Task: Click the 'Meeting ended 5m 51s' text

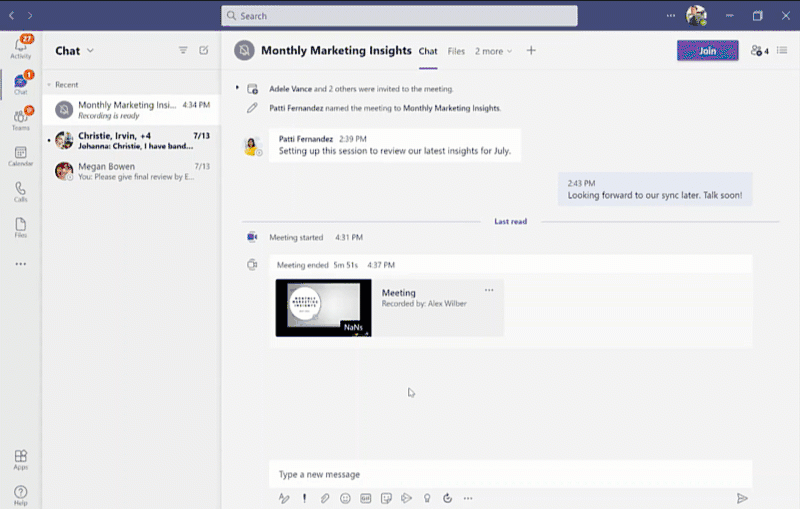Action: tap(317, 265)
